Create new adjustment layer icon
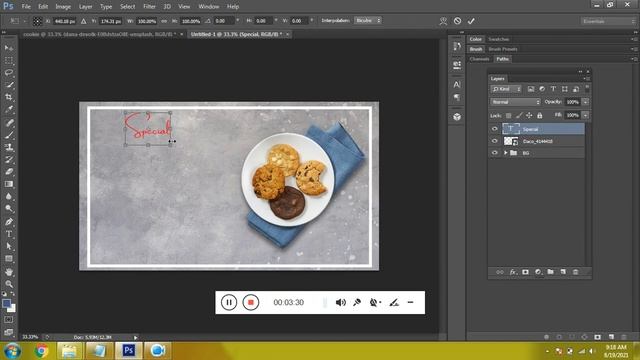 point(538,272)
